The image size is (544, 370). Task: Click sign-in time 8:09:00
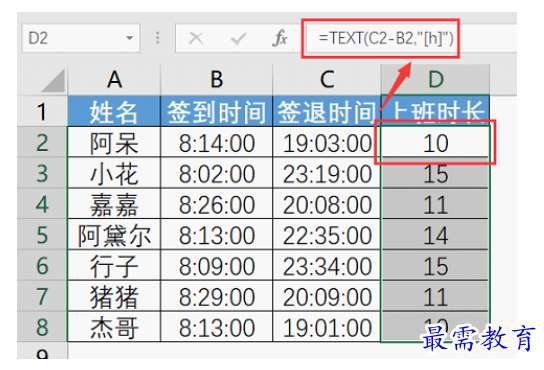[x=217, y=266]
